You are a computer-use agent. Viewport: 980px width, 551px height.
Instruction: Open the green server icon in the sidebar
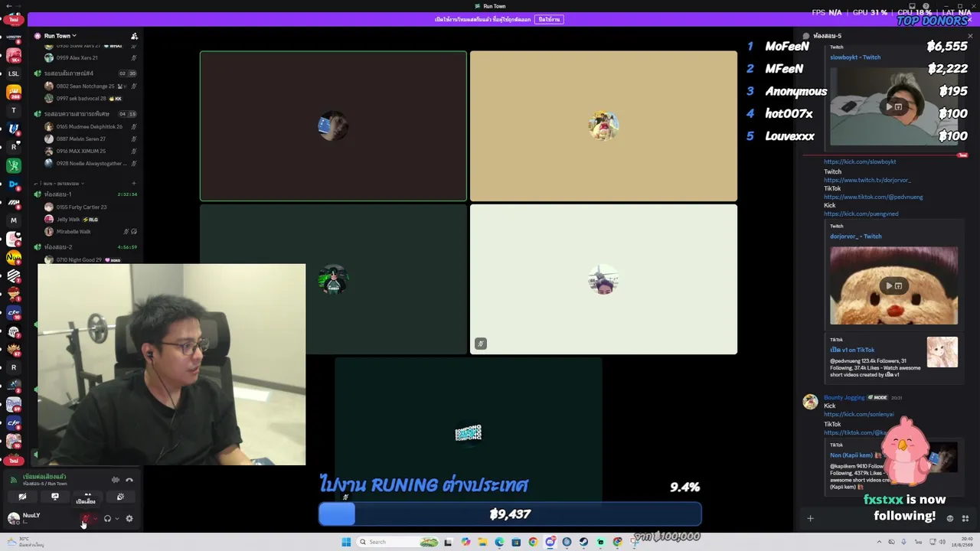click(14, 165)
